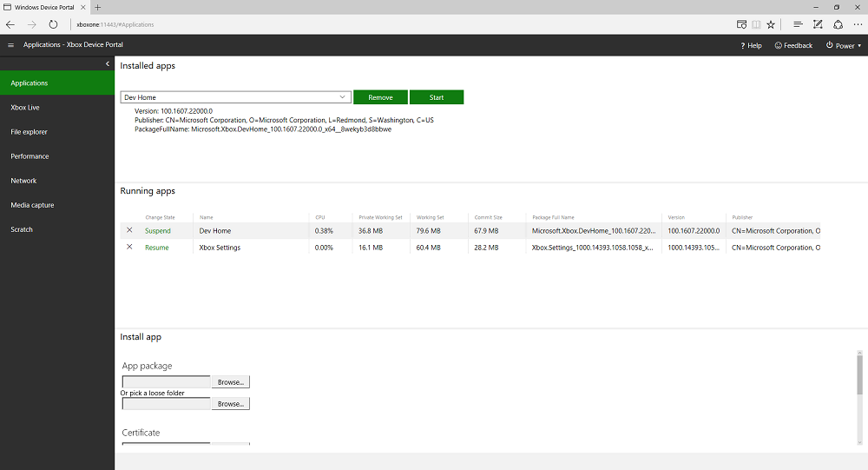
Task: Add page to favorites star icon
Action: point(771,24)
